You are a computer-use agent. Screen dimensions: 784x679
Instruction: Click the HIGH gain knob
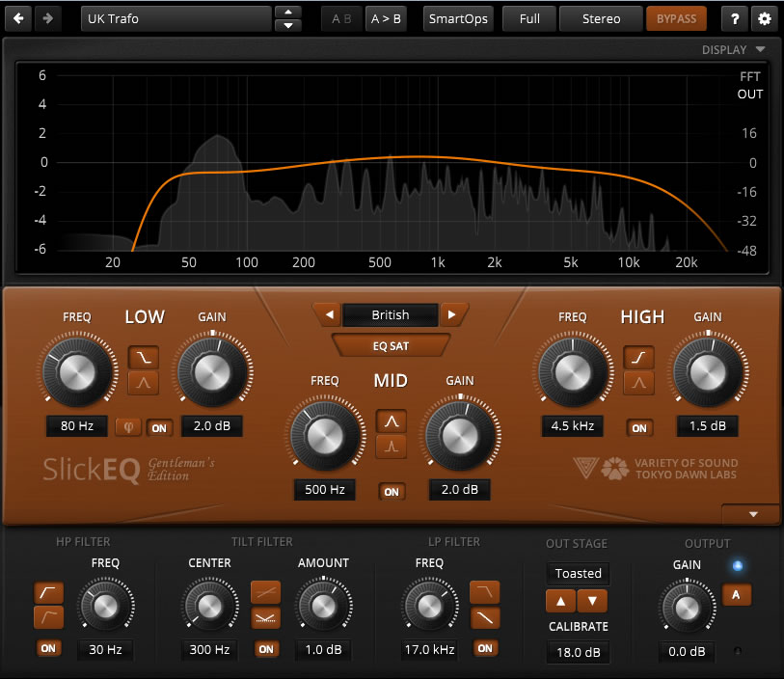(708, 372)
